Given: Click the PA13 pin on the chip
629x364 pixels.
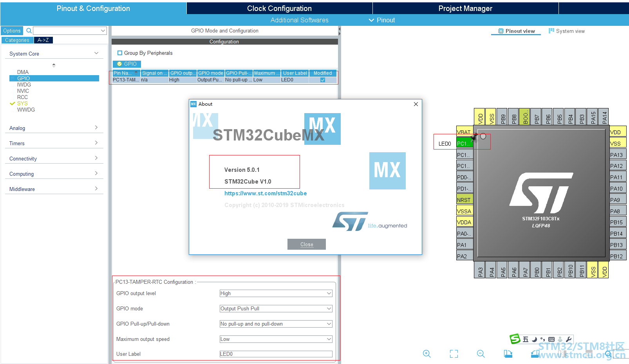Looking at the screenshot, I should click(618, 155).
